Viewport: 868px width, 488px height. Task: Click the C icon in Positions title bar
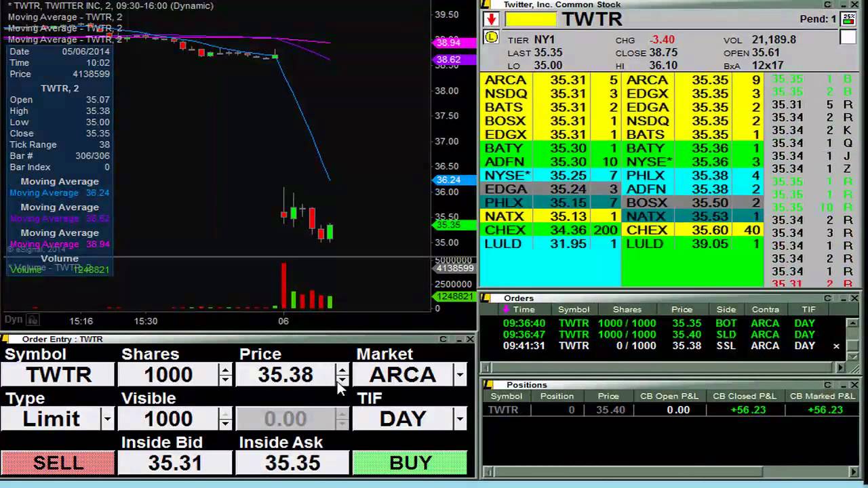click(x=828, y=385)
